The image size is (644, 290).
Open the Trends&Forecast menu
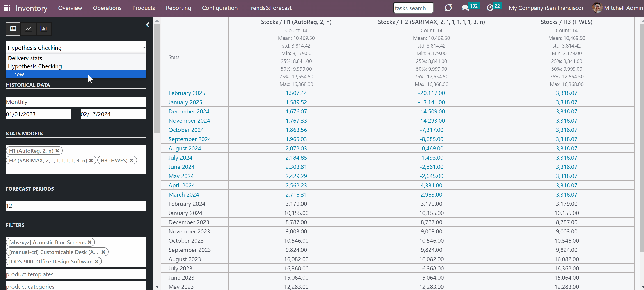[x=270, y=8]
